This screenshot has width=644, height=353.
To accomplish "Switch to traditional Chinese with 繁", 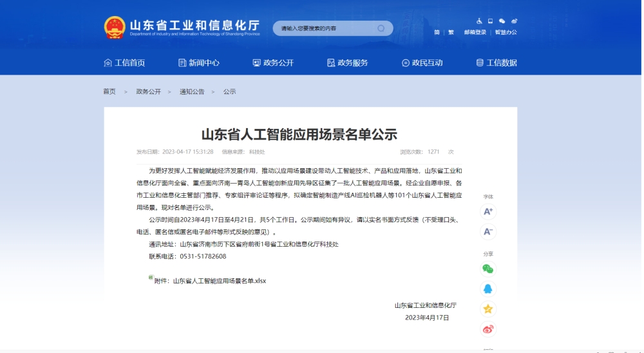I will (x=451, y=32).
